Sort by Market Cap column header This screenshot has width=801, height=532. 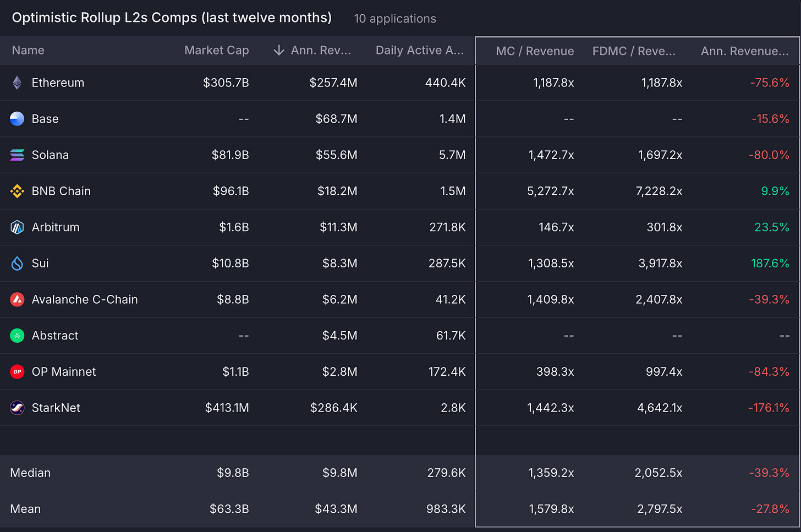pyautogui.click(x=217, y=50)
